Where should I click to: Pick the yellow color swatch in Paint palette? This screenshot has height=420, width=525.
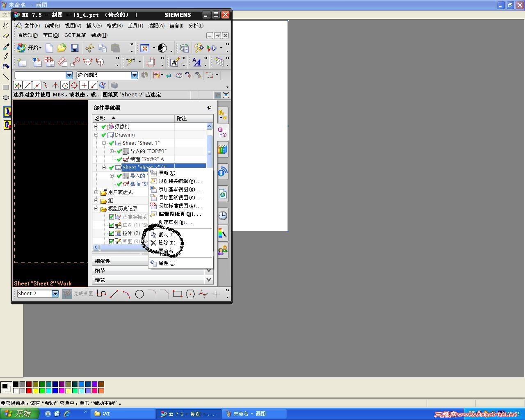pyautogui.click(x=35, y=390)
